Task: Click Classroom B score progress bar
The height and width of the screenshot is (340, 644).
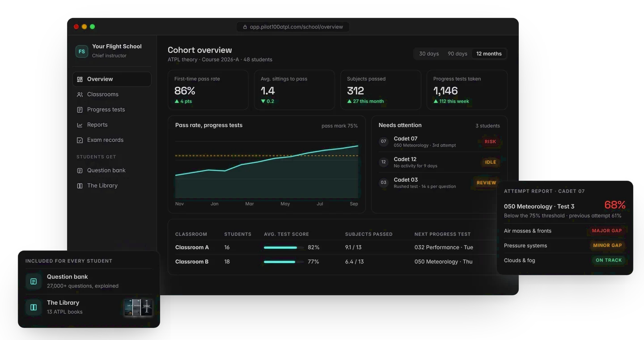Action: 284,262
